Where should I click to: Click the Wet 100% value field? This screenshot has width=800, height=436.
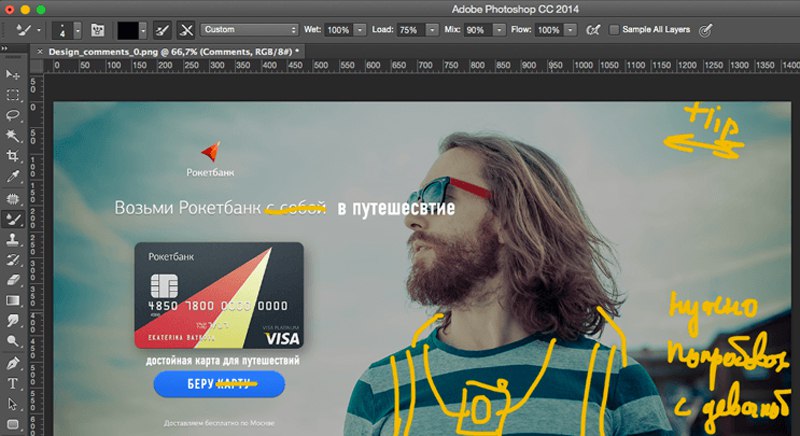click(338, 30)
